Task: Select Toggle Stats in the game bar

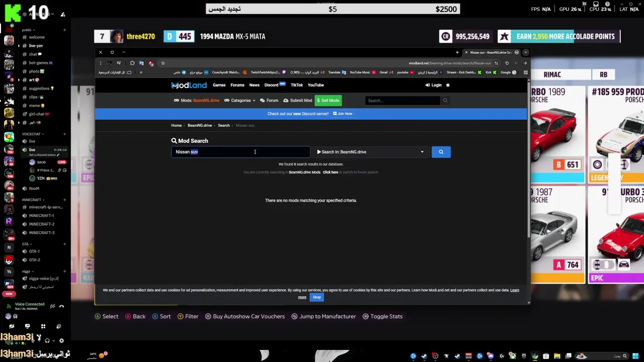Action: [382, 316]
